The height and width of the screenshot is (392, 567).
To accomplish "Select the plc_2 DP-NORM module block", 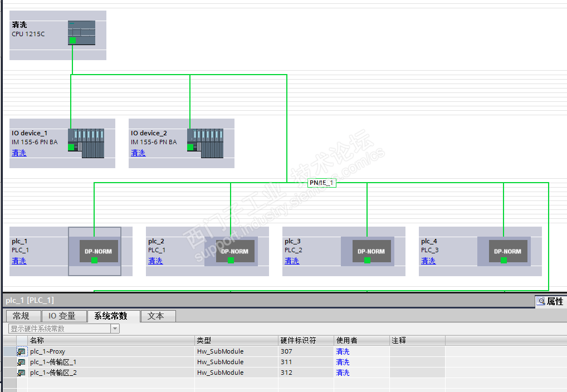I will [235, 251].
